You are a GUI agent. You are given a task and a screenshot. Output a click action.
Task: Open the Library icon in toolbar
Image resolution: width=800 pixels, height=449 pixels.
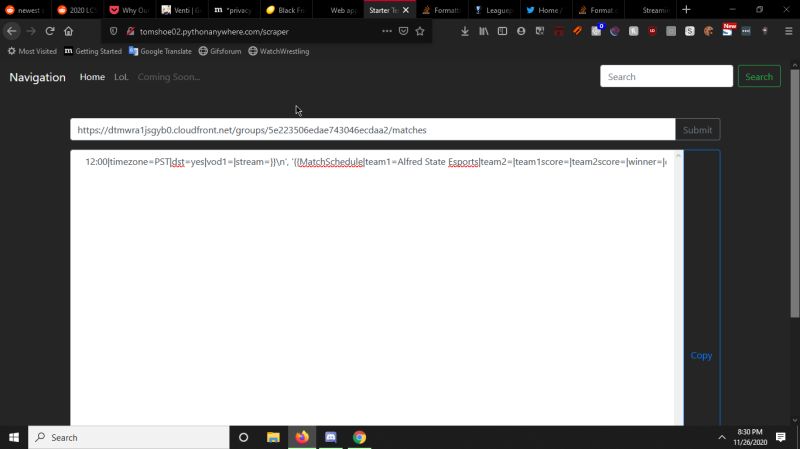[483, 31]
